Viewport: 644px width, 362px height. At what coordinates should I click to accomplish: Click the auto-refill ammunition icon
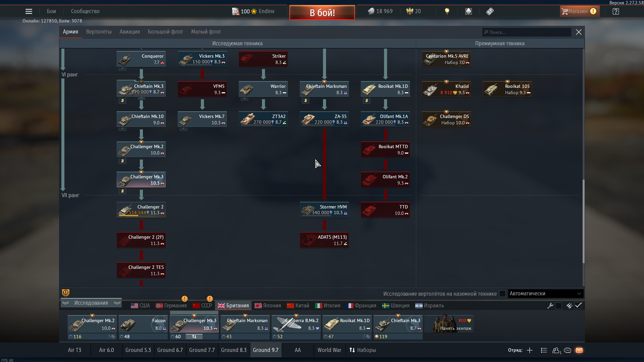pyautogui.click(x=570, y=306)
